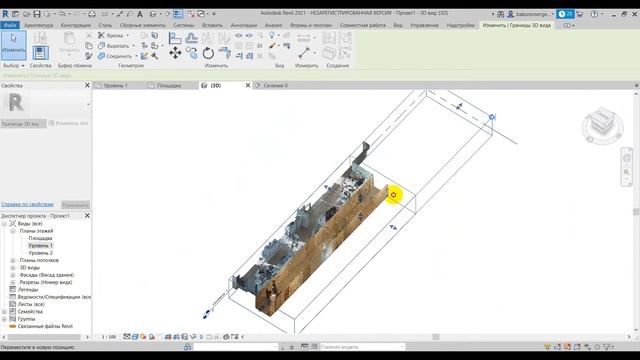Click the Text (A) icon in quick access toolbar
This screenshot has height=360, width=640.
click(x=140, y=14)
